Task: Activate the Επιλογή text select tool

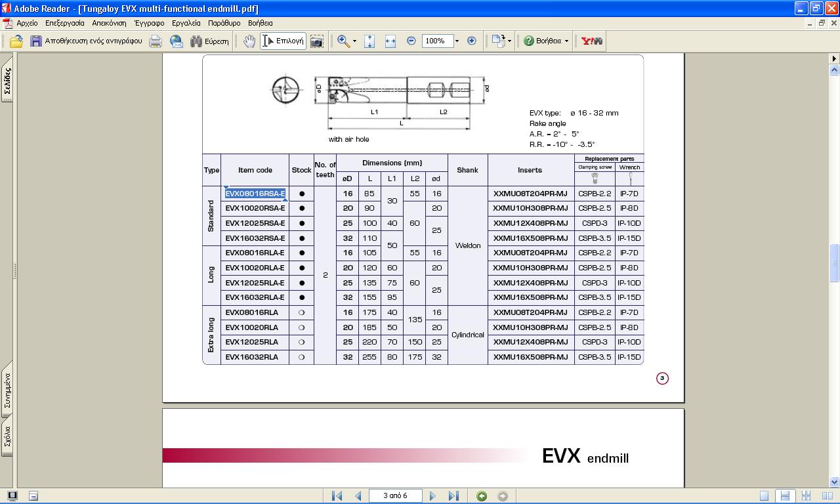Action: [x=283, y=41]
